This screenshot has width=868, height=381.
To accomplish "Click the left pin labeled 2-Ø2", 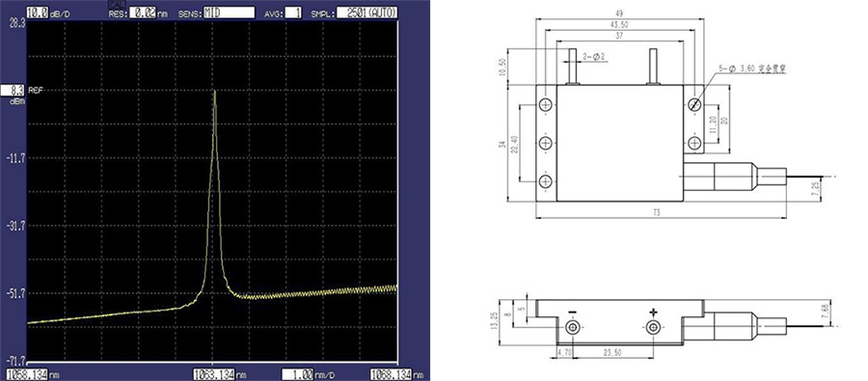I will coord(572,67).
